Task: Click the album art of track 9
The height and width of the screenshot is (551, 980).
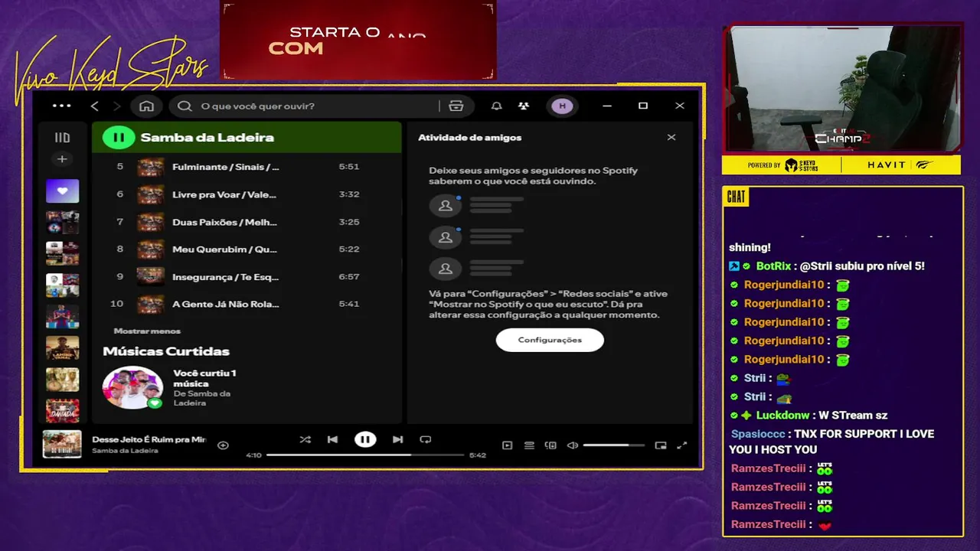Action: coord(151,276)
